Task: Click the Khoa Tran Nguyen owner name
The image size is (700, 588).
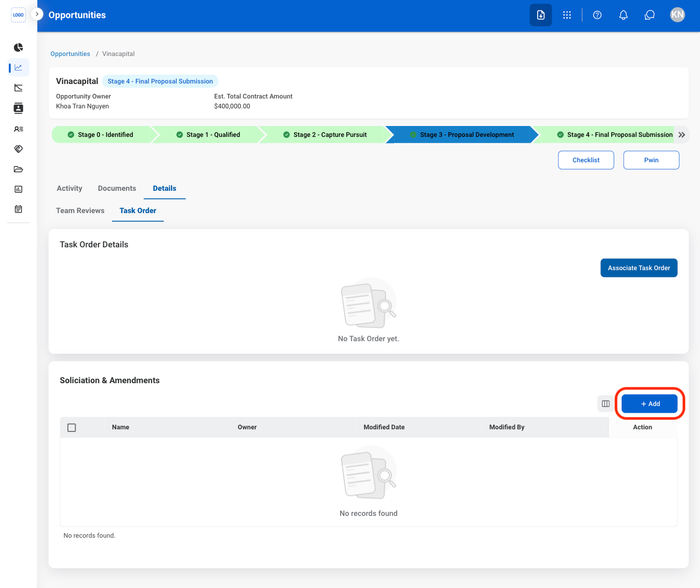Action: (82, 106)
